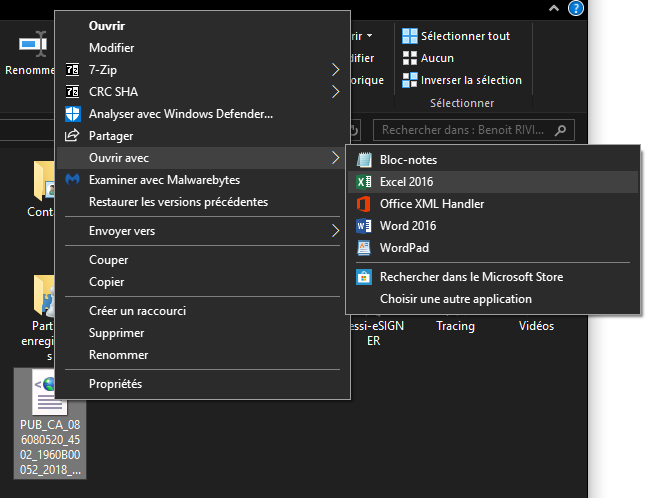Expand the Envoyer vers submenu arrow
This screenshot has height=498, width=650.
(336, 231)
